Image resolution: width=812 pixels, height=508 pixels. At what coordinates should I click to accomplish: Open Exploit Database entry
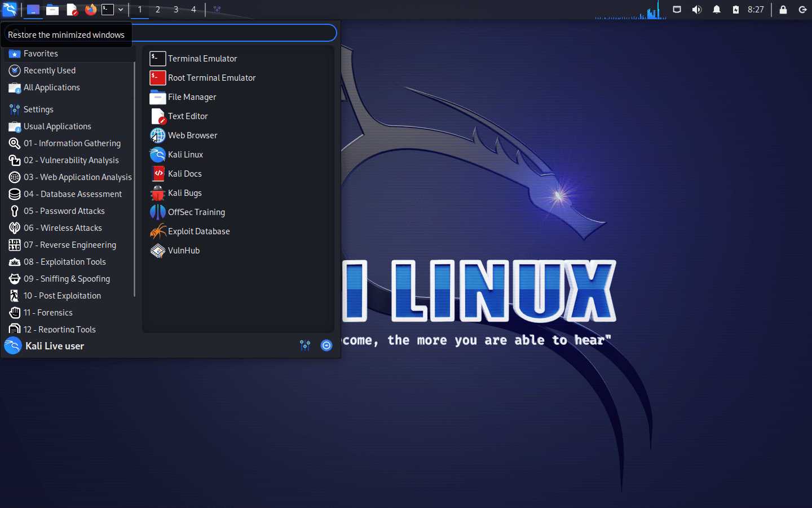238,231
